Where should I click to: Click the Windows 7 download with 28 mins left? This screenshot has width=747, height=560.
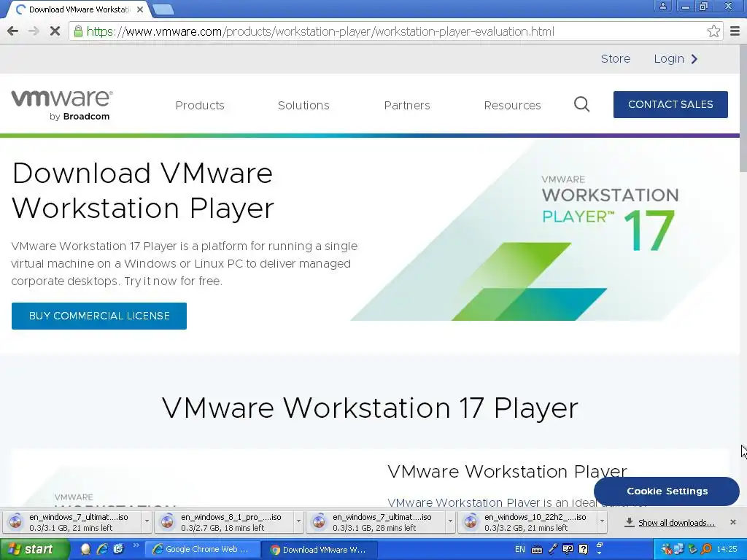pos(376,522)
